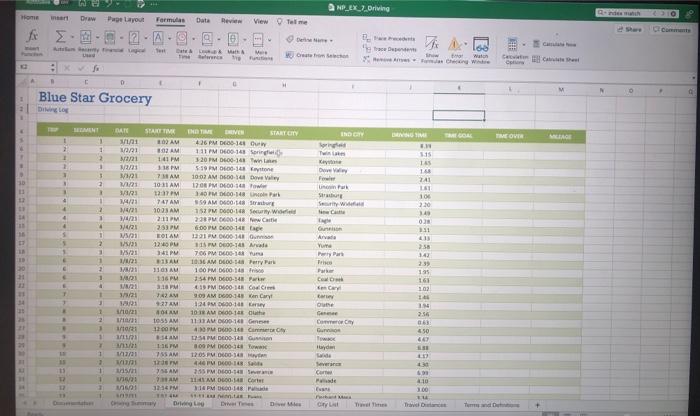700x416 pixels.
Task: Expand the AutoSum dropdown arrow
Action: tap(72, 37)
